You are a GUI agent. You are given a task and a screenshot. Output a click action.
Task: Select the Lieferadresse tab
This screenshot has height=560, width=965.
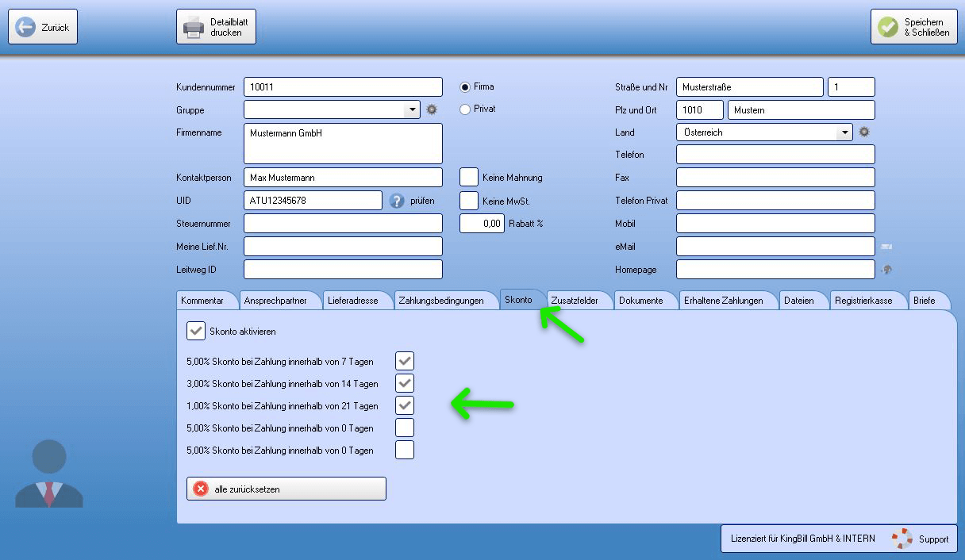[x=353, y=301]
